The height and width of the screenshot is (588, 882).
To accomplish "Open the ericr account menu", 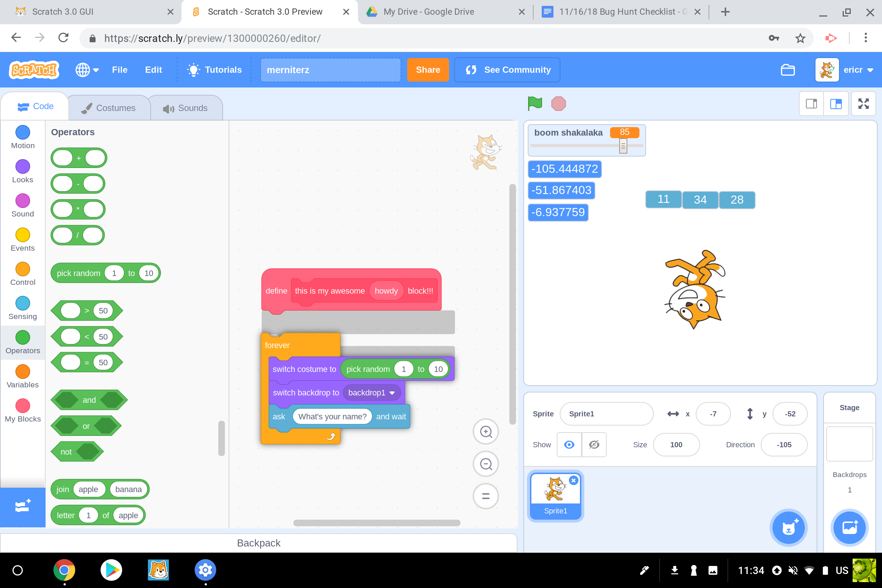I will (x=845, y=70).
